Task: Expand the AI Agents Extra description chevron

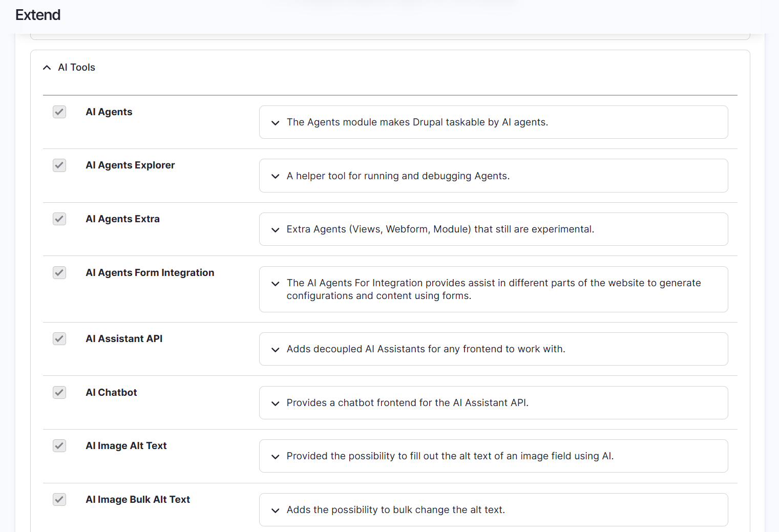Action: 276,230
